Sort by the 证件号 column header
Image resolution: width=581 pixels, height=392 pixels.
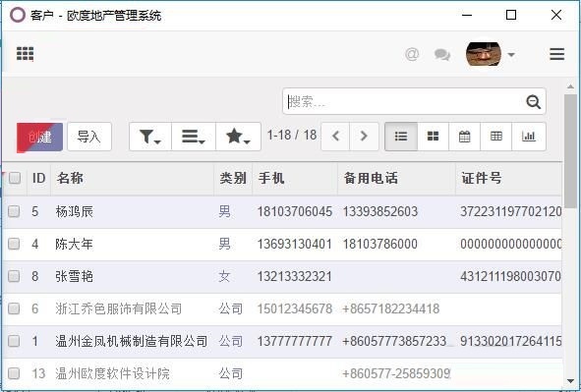click(x=508, y=178)
